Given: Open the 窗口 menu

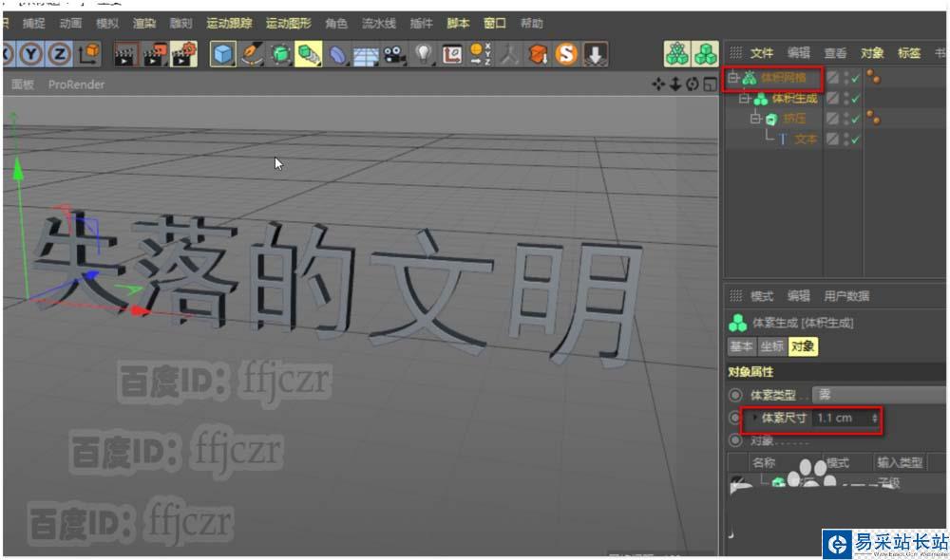Looking at the screenshot, I should point(495,23).
